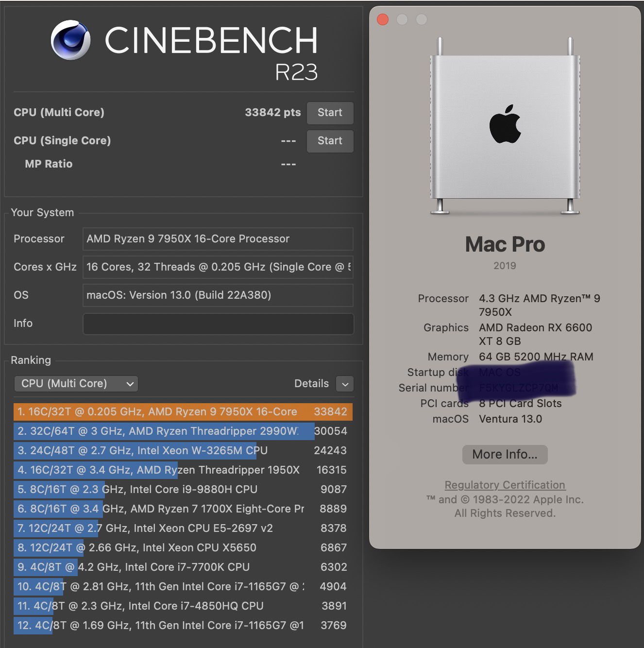The width and height of the screenshot is (644, 648).
Task: Click the Ventura 13.0 macOS value
Action: point(510,419)
